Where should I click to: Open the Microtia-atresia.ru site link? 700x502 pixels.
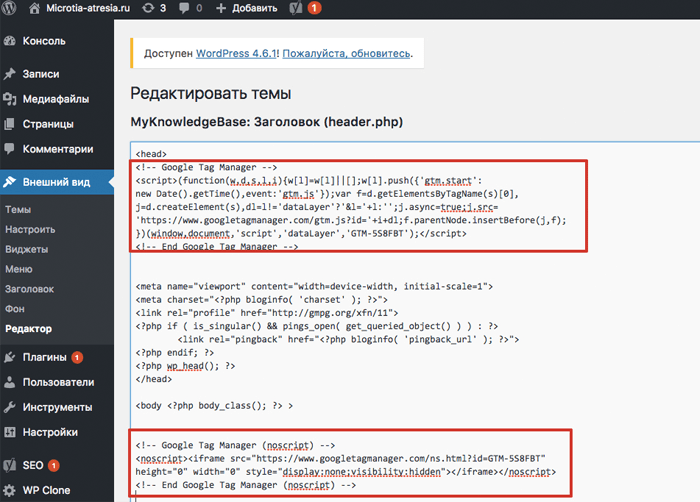tap(88, 8)
